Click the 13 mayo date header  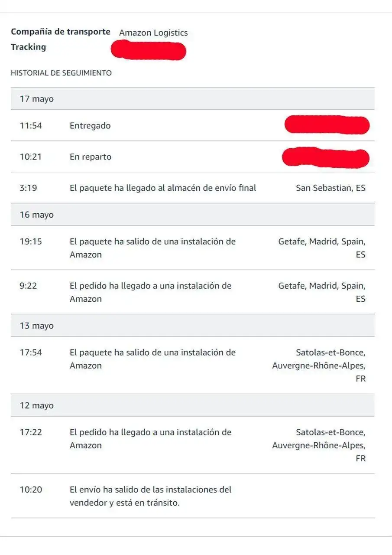(x=37, y=326)
